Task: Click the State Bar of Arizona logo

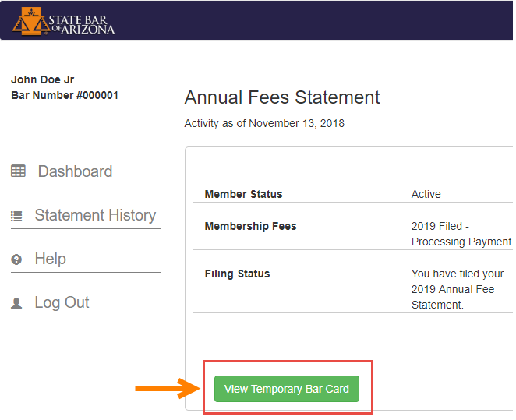Action: pos(63,21)
